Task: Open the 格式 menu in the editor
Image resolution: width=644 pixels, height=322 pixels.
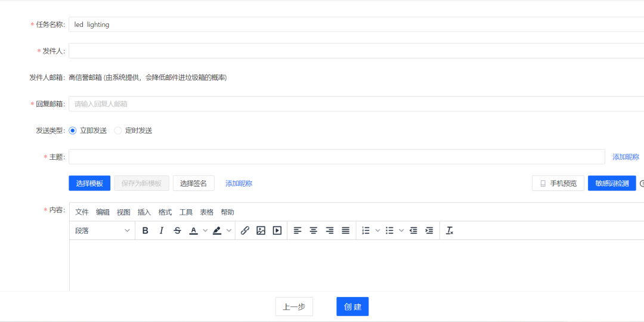Action: pyautogui.click(x=165, y=212)
